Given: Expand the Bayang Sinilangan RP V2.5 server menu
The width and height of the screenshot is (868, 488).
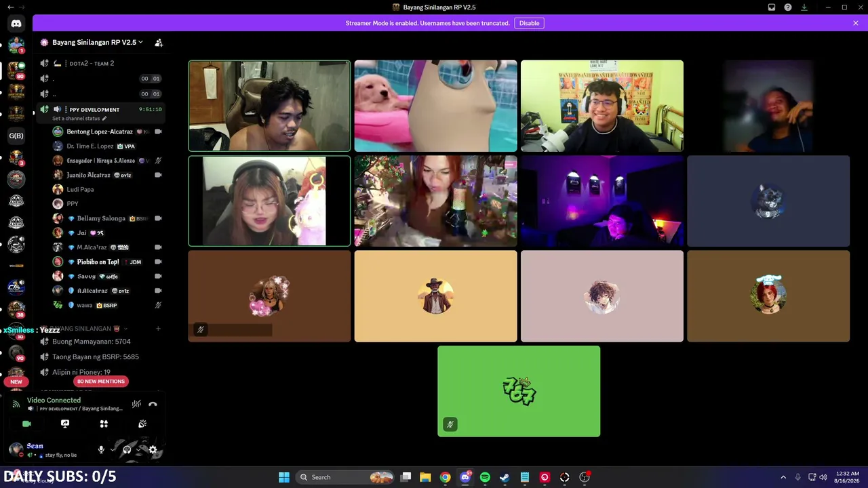Looking at the screenshot, I should pyautogui.click(x=97, y=42).
